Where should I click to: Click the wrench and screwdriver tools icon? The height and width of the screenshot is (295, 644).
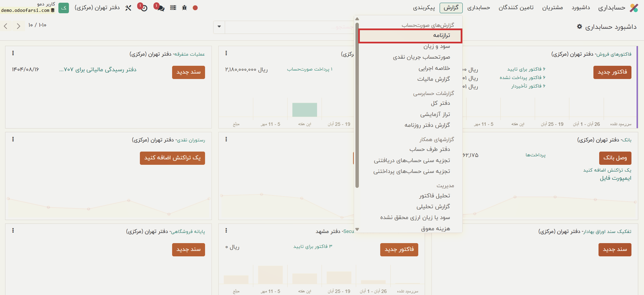click(x=128, y=7)
